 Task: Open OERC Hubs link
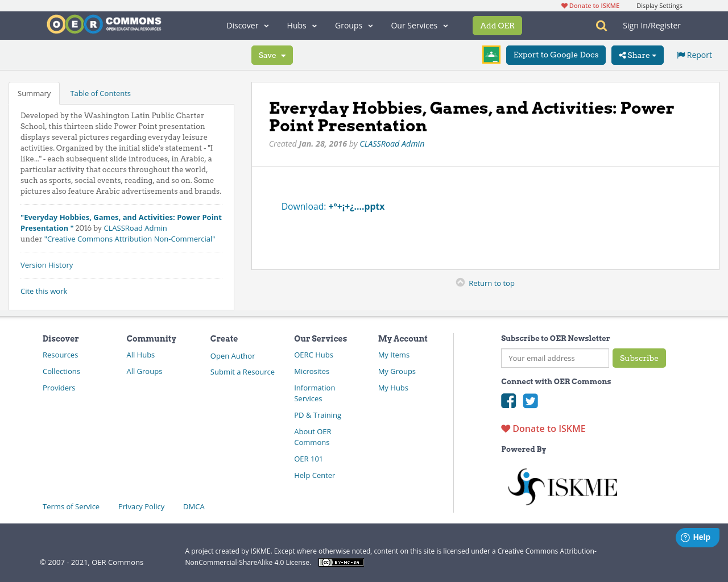tap(313, 355)
